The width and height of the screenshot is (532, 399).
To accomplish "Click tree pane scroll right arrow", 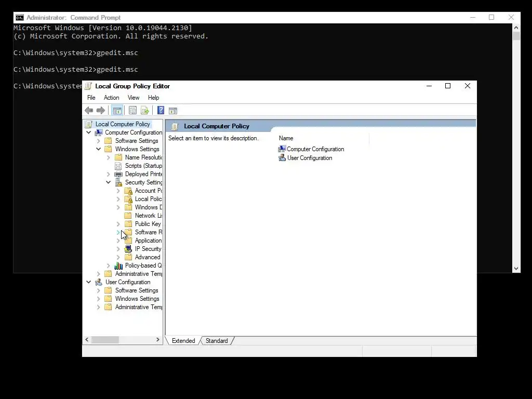I will coord(158,340).
